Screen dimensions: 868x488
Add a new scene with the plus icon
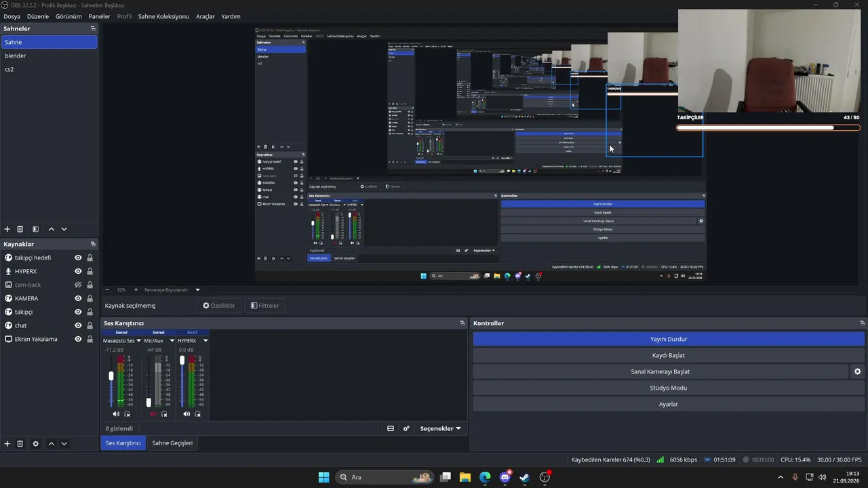[7, 230]
